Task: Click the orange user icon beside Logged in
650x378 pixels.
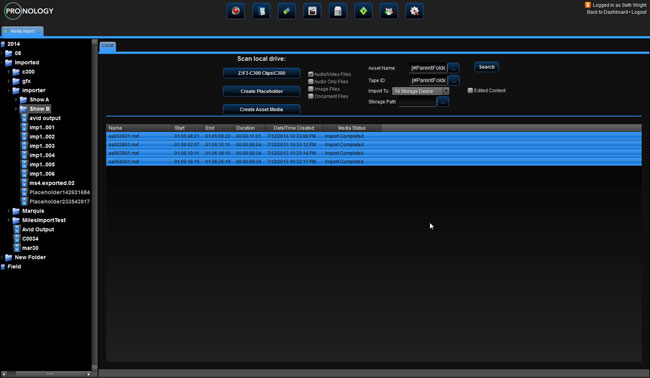Action: tap(587, 5)
